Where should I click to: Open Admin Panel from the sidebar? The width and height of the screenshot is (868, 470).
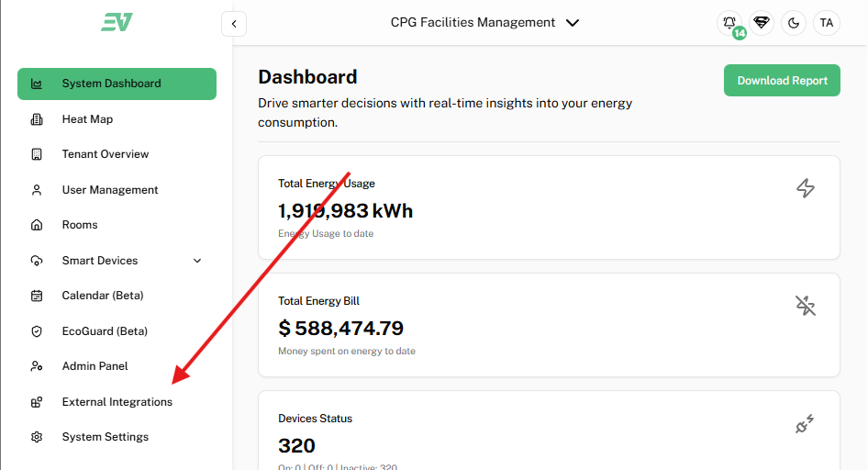(95, 366)
